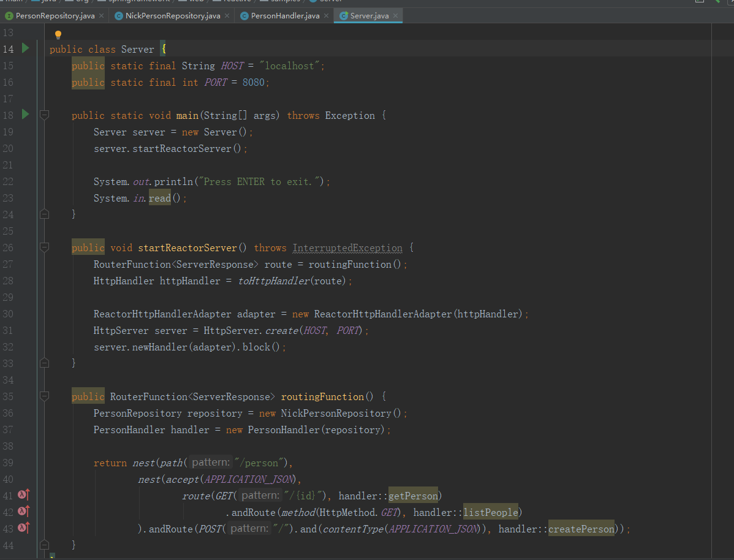734x560 pixels.
Task: Switch to the NickPersonRepository.java tab
Action: click(x=172, y=15)
